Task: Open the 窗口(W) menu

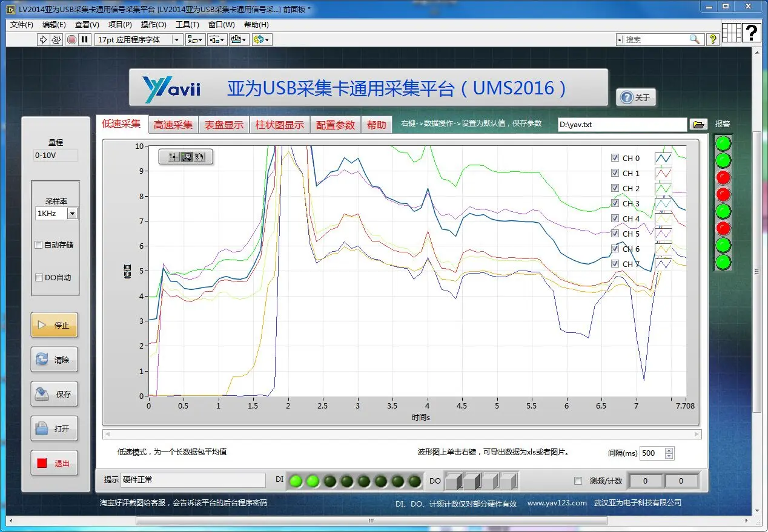Action: (x=221, y=25)
